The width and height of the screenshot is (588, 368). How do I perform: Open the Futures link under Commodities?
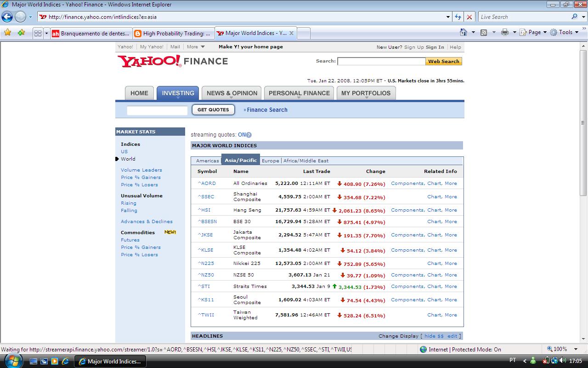130,240
